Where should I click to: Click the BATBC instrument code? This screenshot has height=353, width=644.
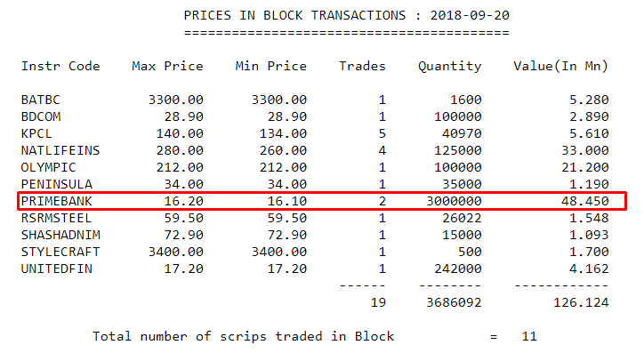tap(41, 100)
